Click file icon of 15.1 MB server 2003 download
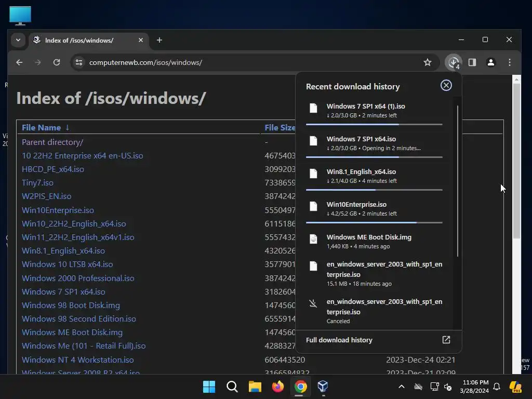Image resolution: width=532 pixels, height=399 pixels. tap(313, 267)
